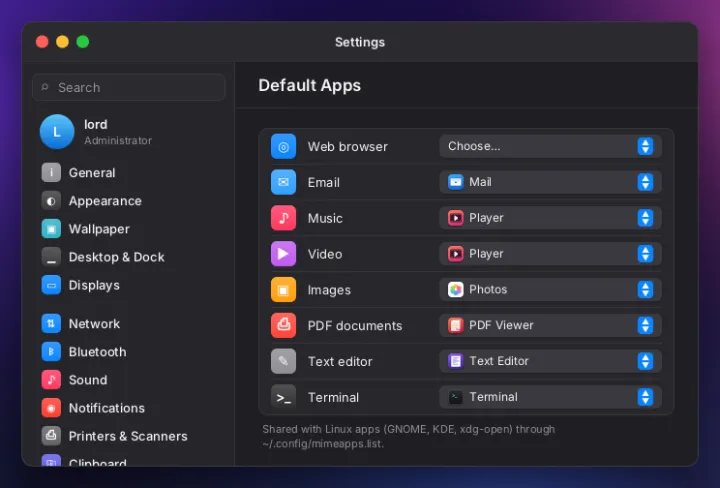Viewport: 720px width, 488px height.
Task: Click the Music note row icon
Action: coord(283,218)
